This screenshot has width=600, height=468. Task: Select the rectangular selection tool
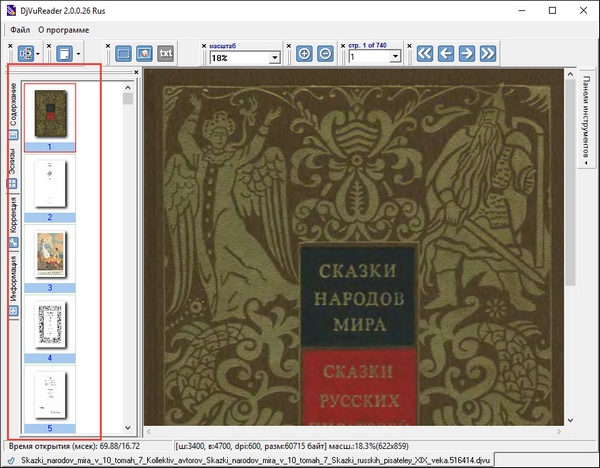coord(123,54)
